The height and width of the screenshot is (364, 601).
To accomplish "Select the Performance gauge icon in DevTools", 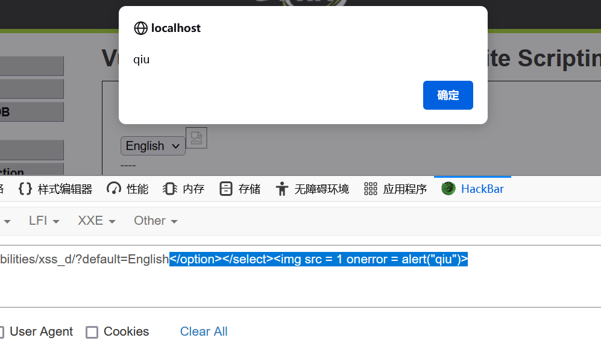I will point(113,188).
